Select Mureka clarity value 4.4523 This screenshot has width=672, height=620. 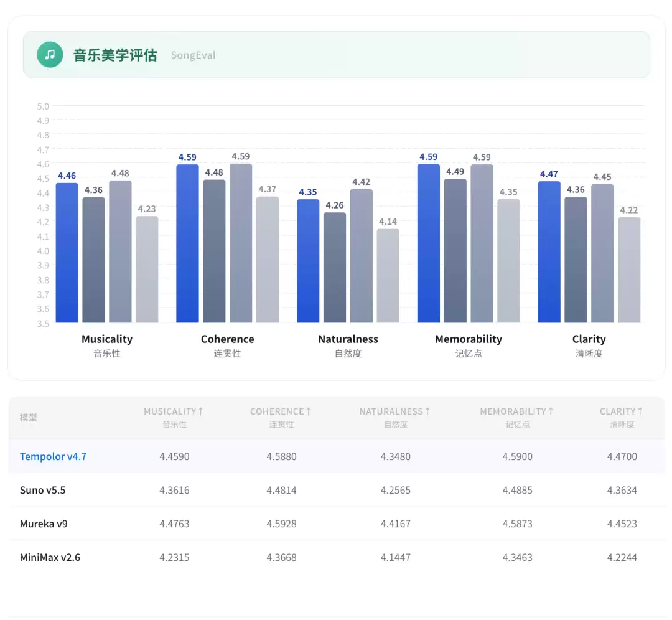pyautogui.click(x=622, y=524)
